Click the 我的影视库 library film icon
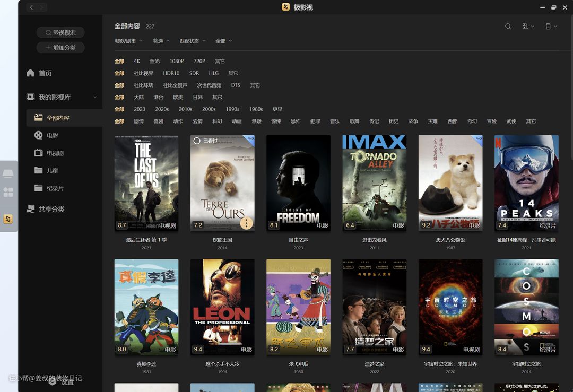The image size is (573, 392). click(x=30, y=97)
